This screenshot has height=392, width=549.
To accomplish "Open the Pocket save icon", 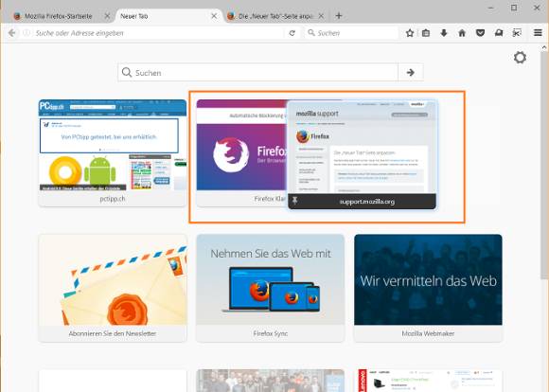I will [480, 33].
